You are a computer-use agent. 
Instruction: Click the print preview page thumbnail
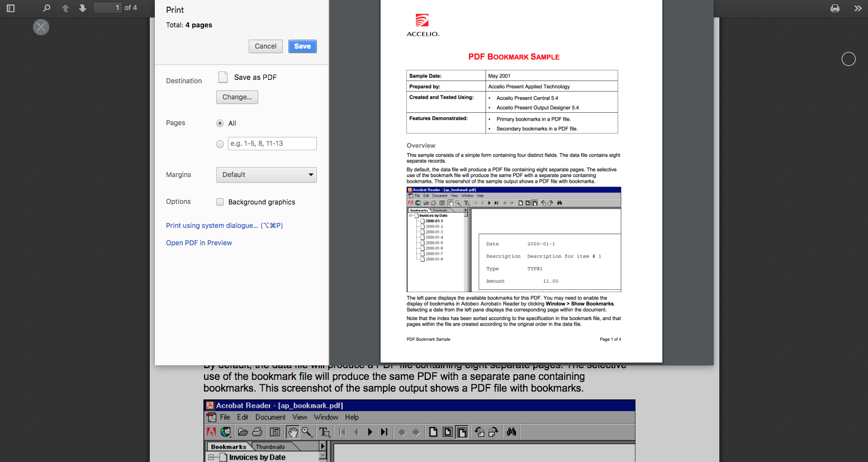[x=521, y=180]
